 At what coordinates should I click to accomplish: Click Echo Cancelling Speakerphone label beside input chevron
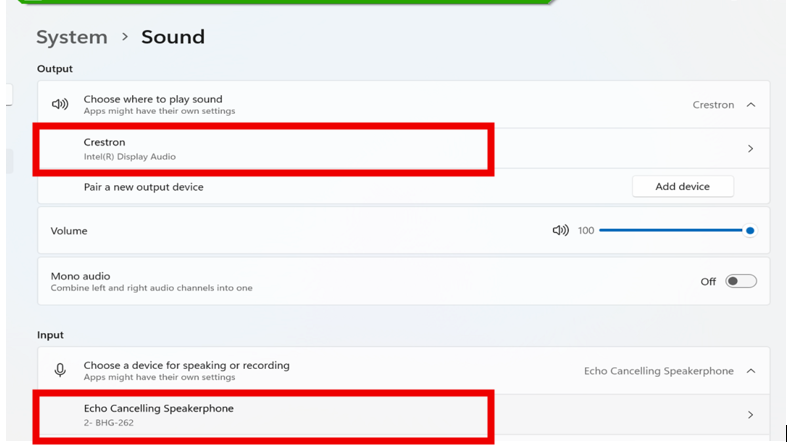tap(658, 371)
